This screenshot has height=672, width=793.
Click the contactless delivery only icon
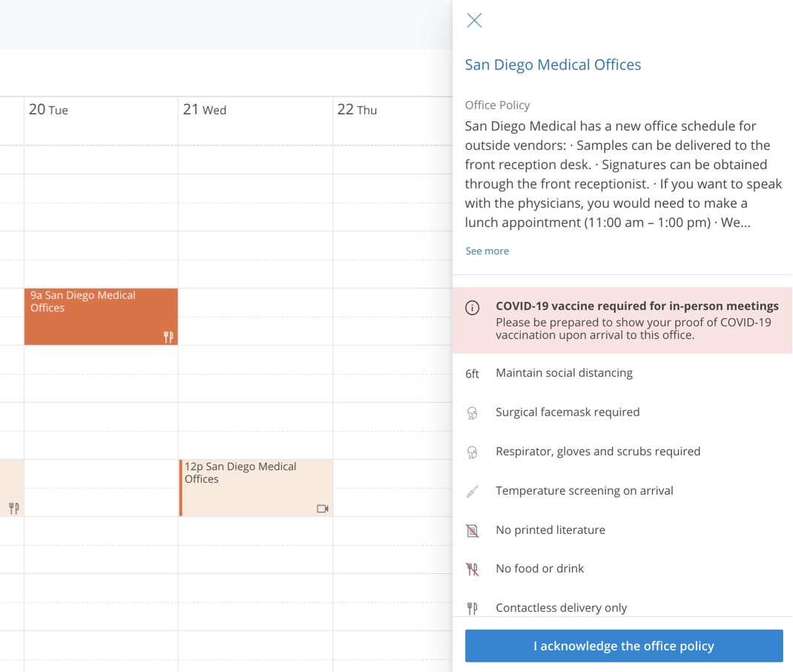[x=473, y=608]
